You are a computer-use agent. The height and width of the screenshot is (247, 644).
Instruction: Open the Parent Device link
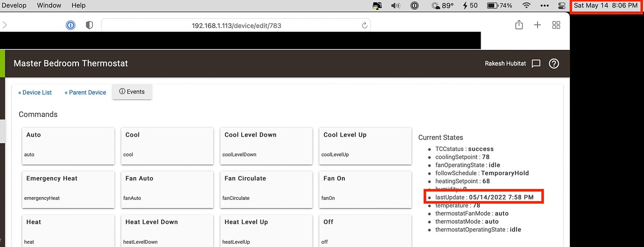[x=85, y=92]
